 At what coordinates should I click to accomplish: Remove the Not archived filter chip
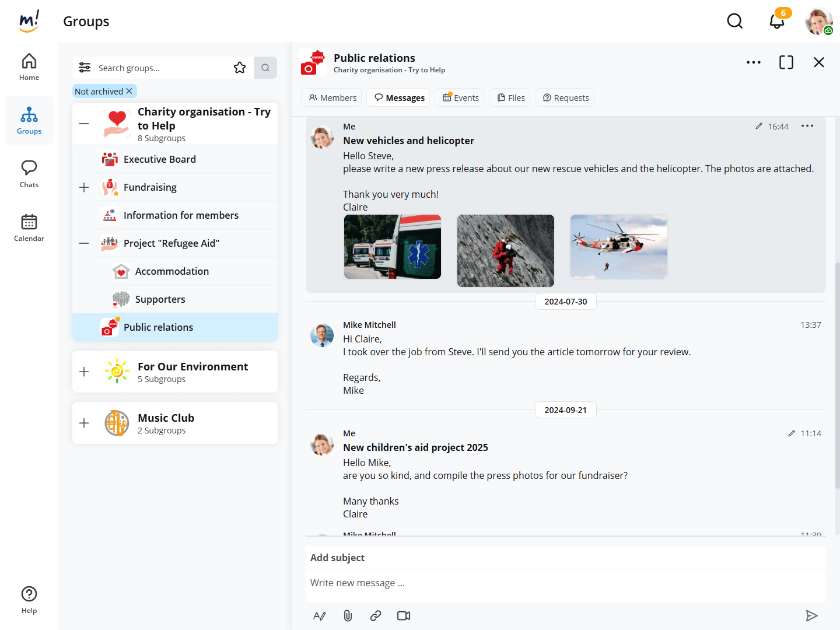(129, 91)
